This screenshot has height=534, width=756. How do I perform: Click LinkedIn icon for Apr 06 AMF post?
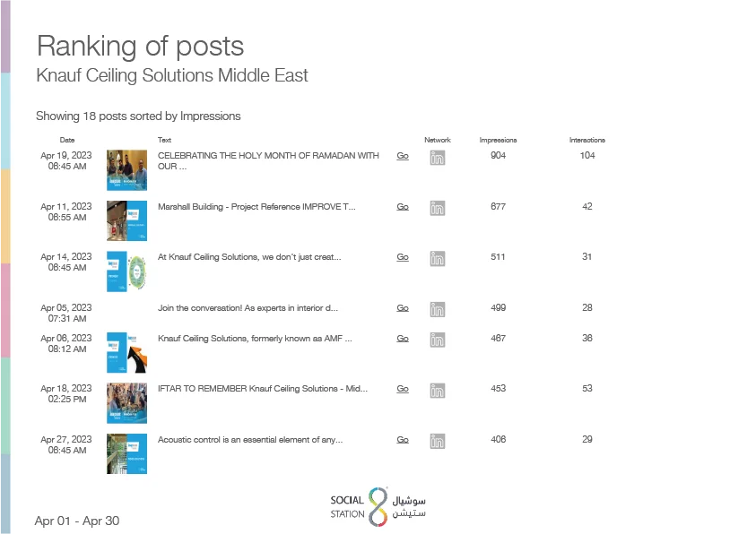tap(438, 340)
